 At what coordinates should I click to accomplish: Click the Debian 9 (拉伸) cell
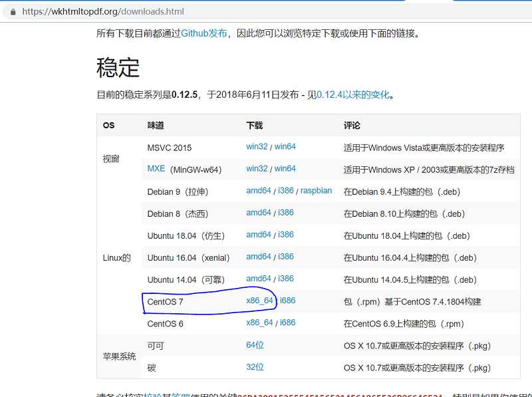point(178,192)
